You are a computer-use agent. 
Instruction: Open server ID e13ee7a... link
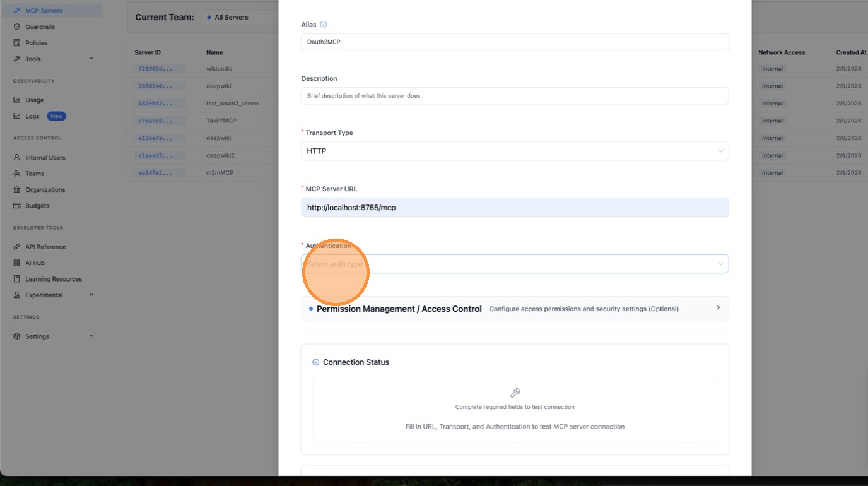[155, 138]
